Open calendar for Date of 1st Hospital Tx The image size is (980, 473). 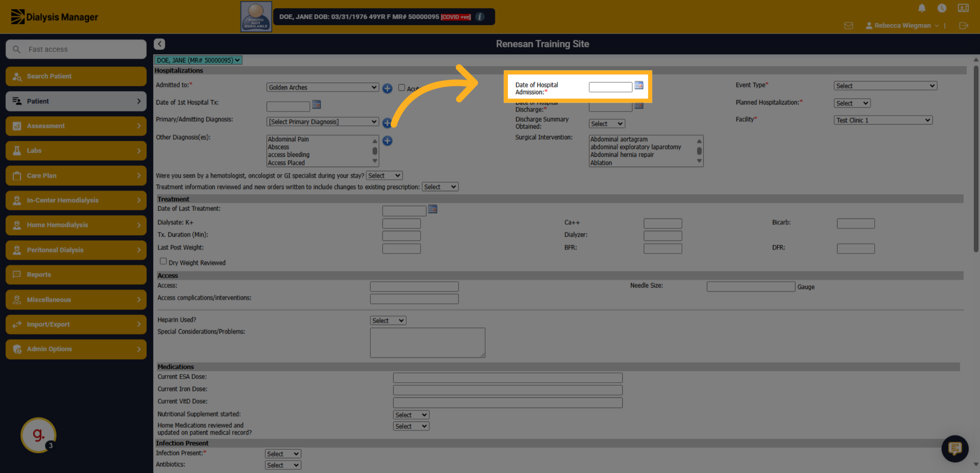point(316,105)
